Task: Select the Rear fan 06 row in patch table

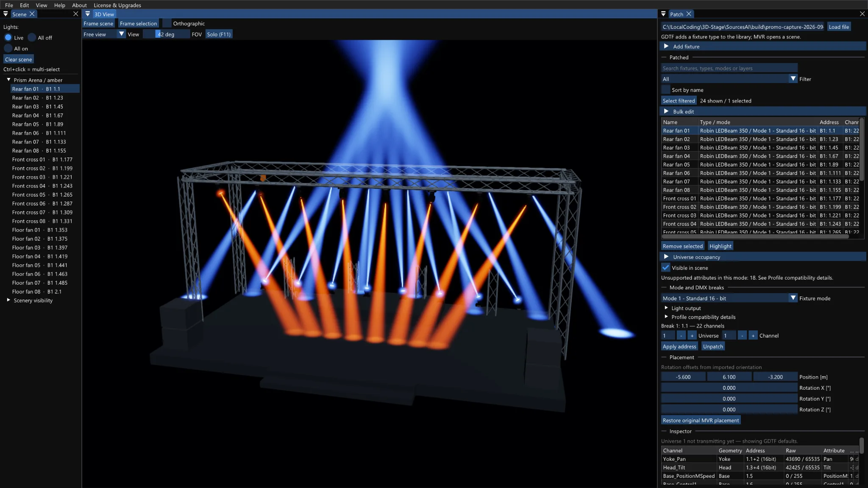Action: (x=761, y=173)
